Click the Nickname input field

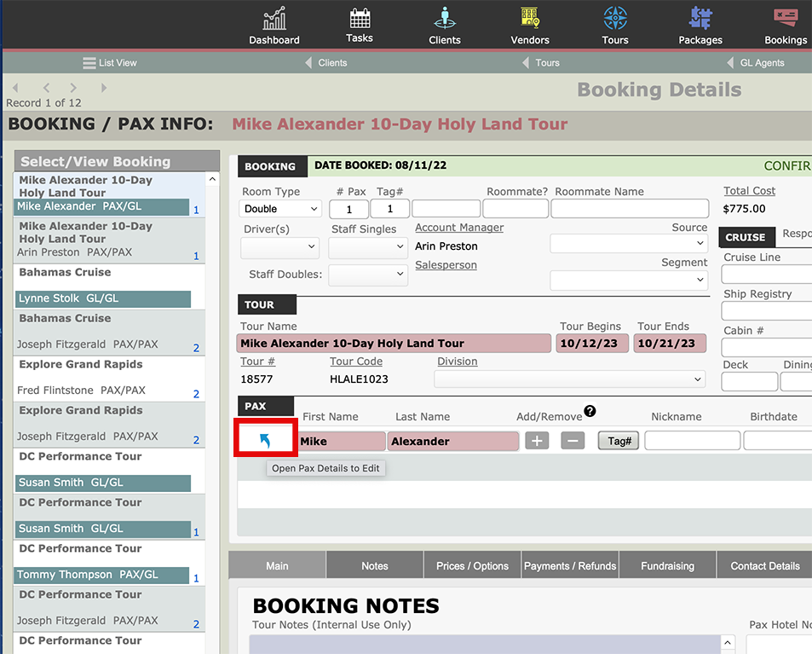[x=693, y=441]
